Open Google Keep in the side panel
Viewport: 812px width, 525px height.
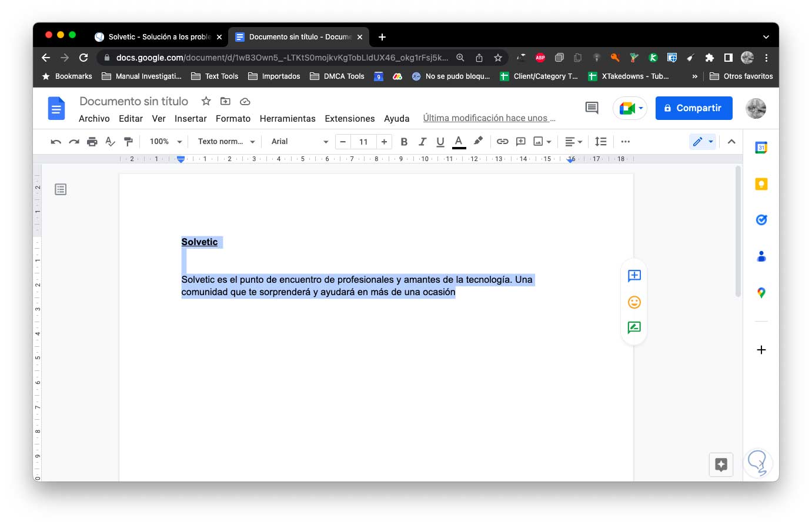point(761,184)
